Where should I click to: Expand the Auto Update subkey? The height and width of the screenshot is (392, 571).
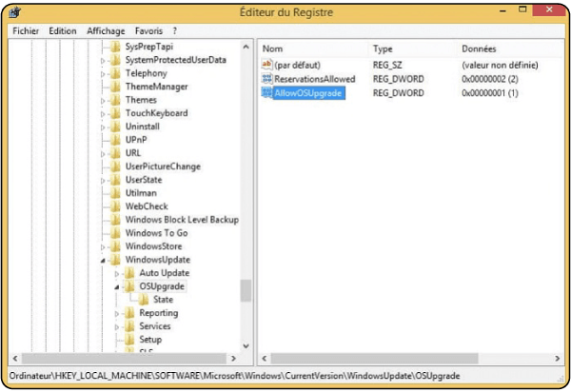116,274
